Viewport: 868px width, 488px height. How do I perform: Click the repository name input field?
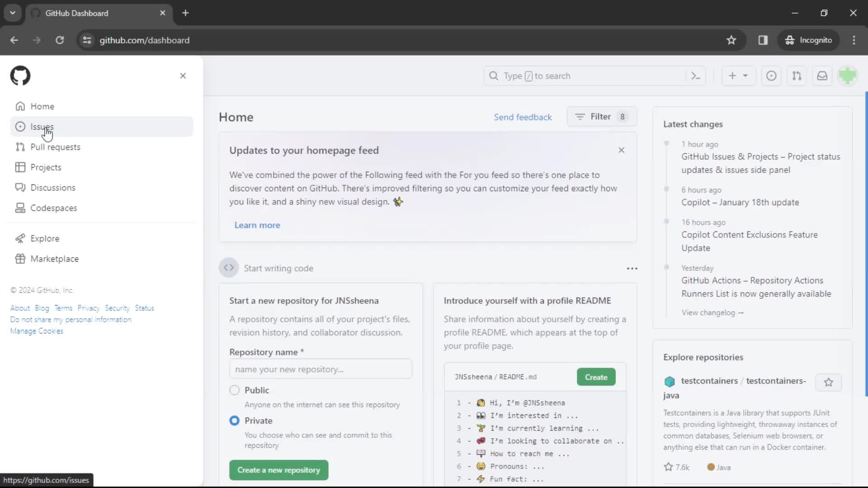point(320,370)
